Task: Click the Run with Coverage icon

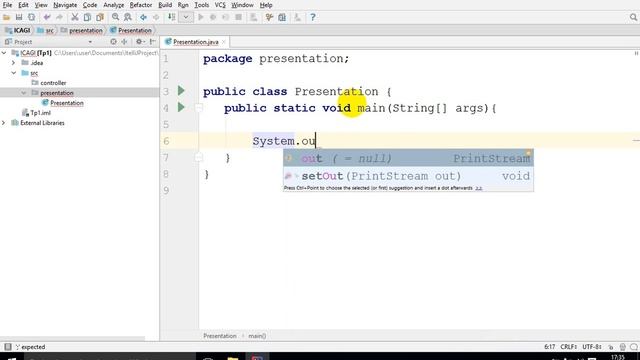Action: 226,17
